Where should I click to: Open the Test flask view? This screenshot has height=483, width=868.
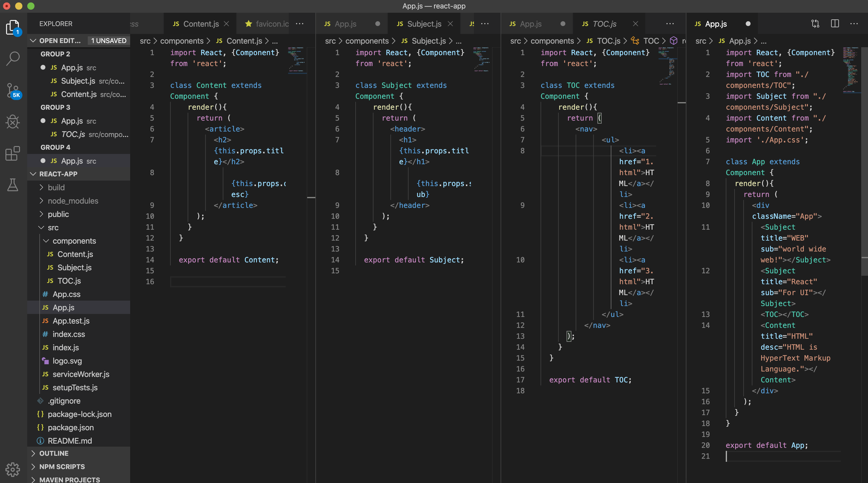click(x=13, y=185)
